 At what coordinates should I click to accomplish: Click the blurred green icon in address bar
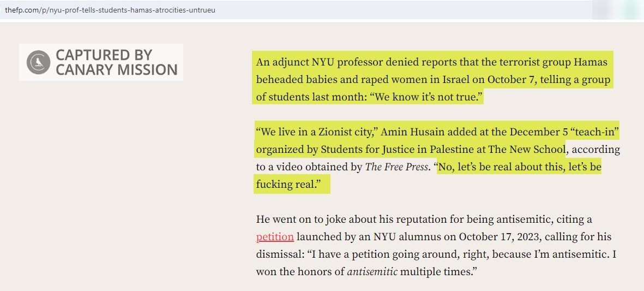click(x=630, y=10)
